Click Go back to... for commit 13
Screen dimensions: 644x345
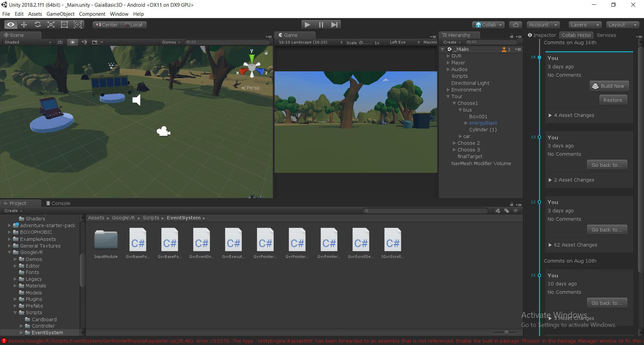tap(607, 165)
